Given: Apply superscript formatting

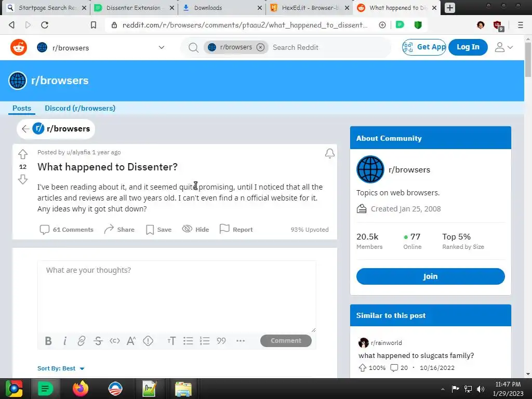Looking at the screenshot, I should (x=131, y=341).
